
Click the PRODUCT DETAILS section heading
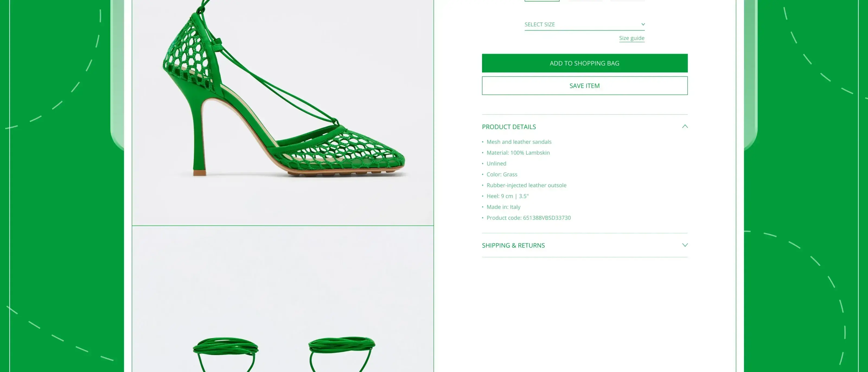coord(509,127)
